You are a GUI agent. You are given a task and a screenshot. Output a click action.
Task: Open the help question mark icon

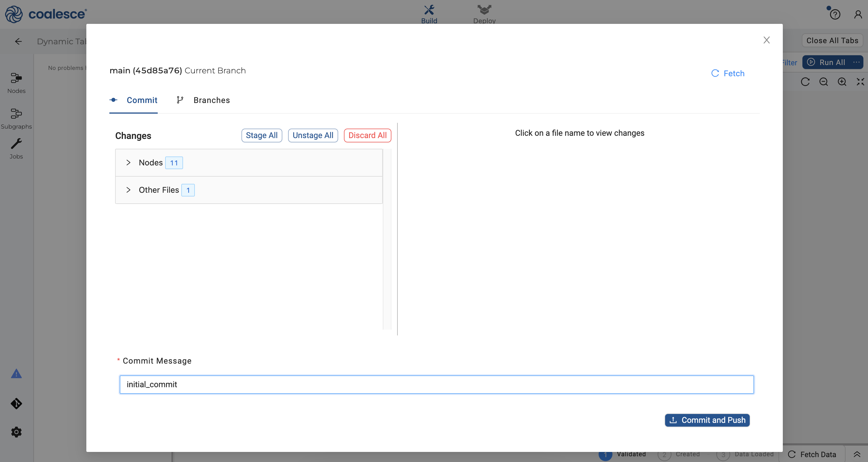coord(835,14)
